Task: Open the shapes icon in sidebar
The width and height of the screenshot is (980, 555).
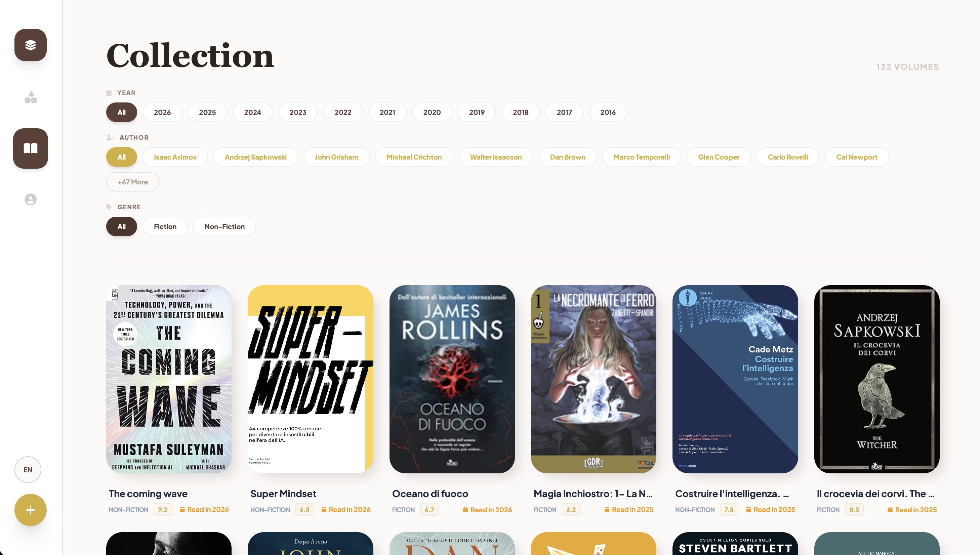Action: click(31, 97)
